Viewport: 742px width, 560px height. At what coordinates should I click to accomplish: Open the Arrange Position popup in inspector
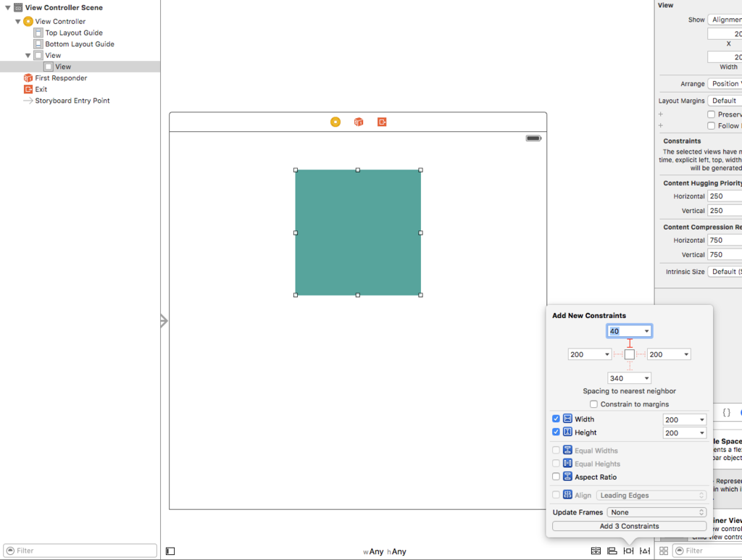pos(725,84)
